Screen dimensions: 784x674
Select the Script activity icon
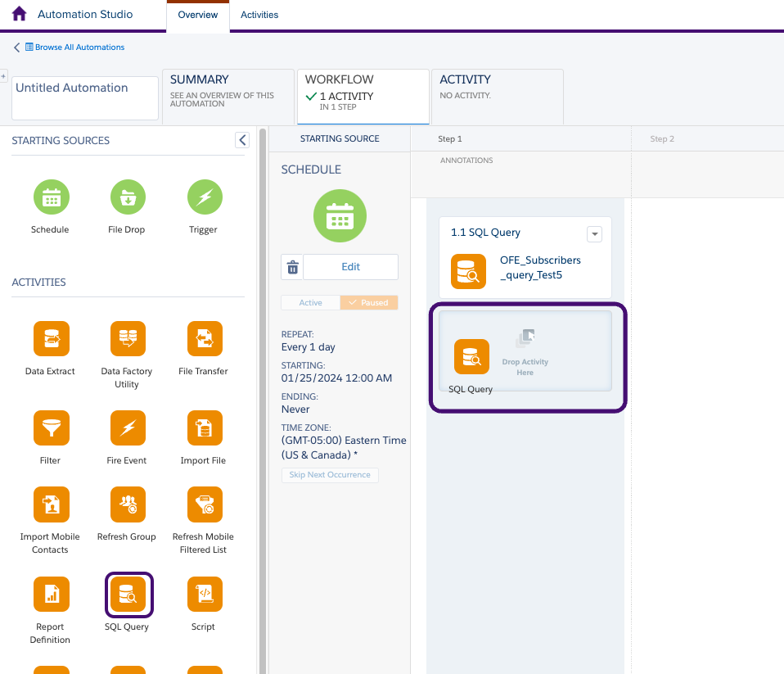click(204, 594)
